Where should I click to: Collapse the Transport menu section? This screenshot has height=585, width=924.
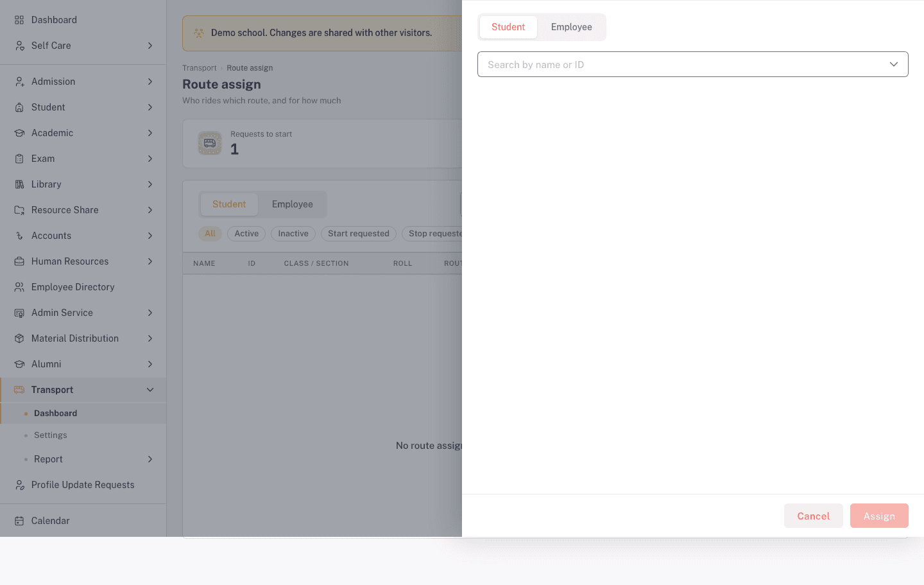click(150, 390)
